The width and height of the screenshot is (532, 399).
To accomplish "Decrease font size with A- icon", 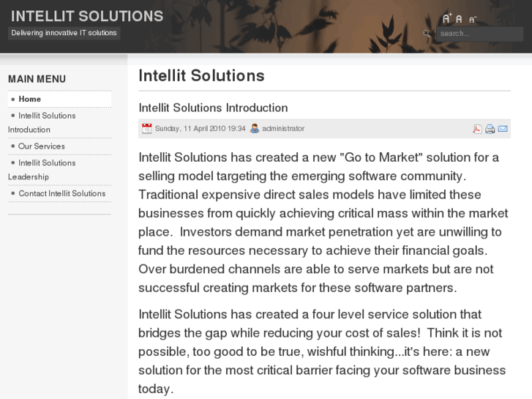I will tap(473, 20).
